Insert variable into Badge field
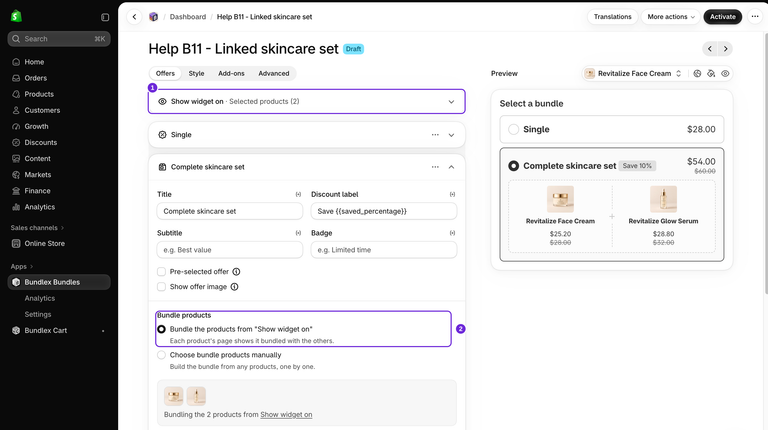The image size is (768, 430). tap(452, 233)
